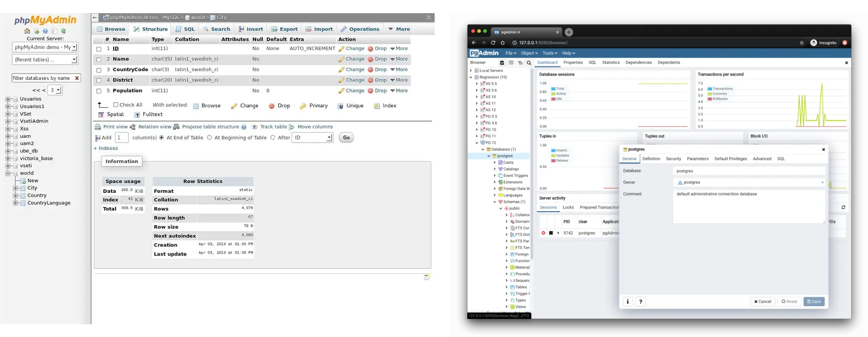This screenshot has width=868, height=337.
Task: Click the refresh icon in Server activity
Action: [843, 207]
